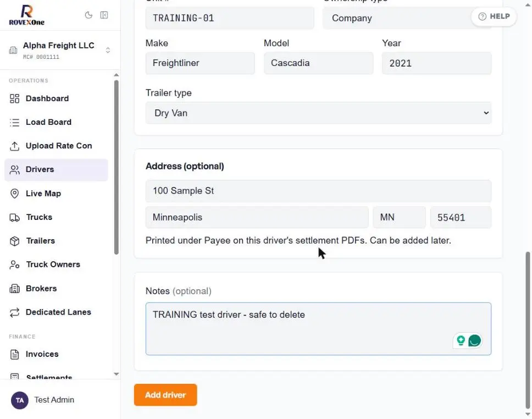The width and height of the screenshot is (532, 419).
Task: Click the city field Minneapolis
Action: tap(257, 217)
